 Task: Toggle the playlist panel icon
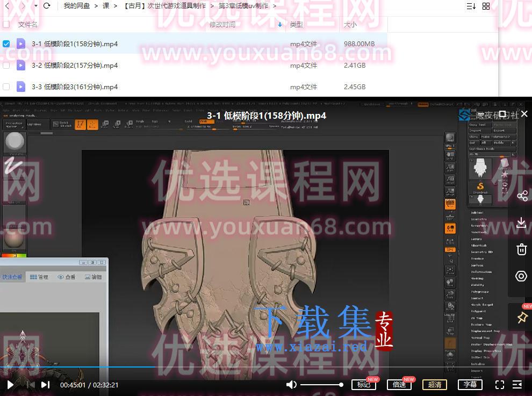pyautogui.click(x=517, y=385)
